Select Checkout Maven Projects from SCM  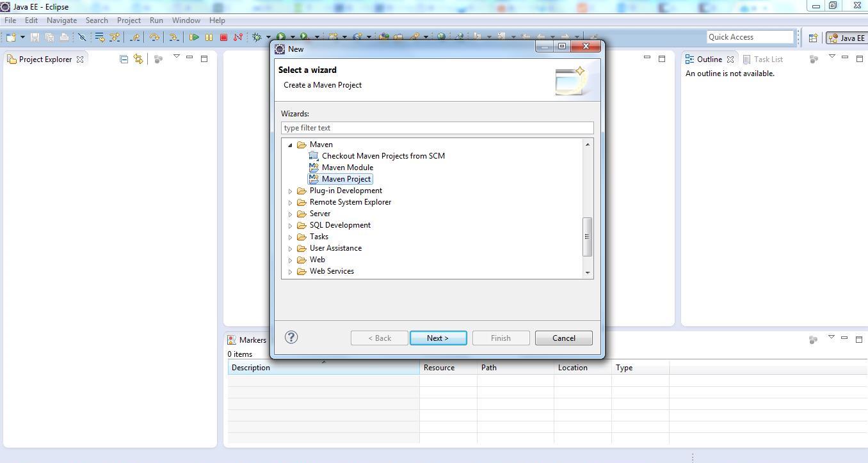click(x=383, y=156)
